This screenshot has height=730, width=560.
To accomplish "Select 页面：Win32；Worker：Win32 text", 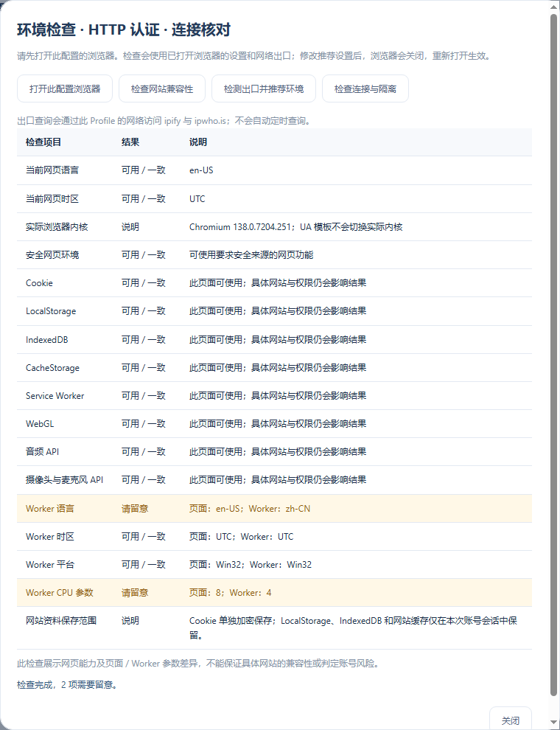I will [251, 565].
